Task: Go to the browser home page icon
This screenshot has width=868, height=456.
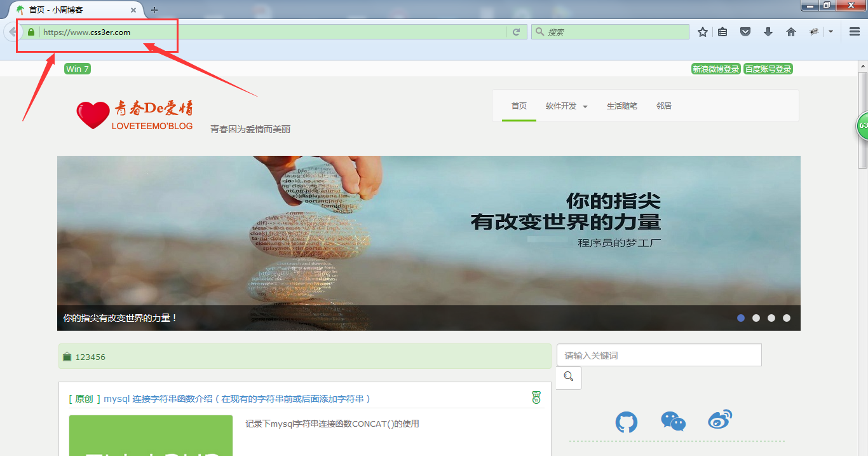Action: point(791,32)
